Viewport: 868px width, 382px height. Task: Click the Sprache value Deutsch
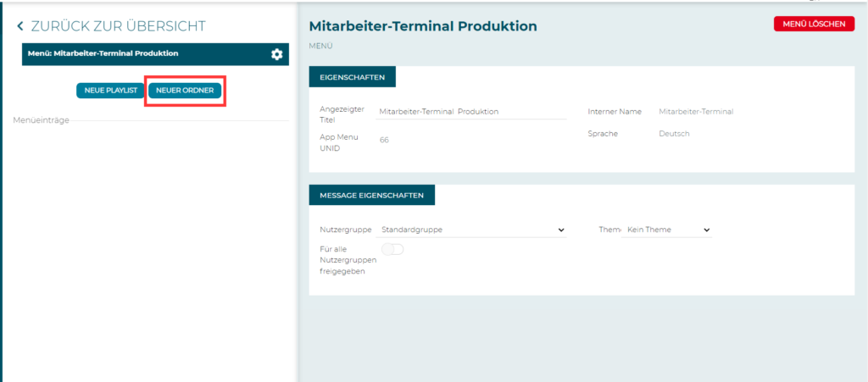[674, 134]
